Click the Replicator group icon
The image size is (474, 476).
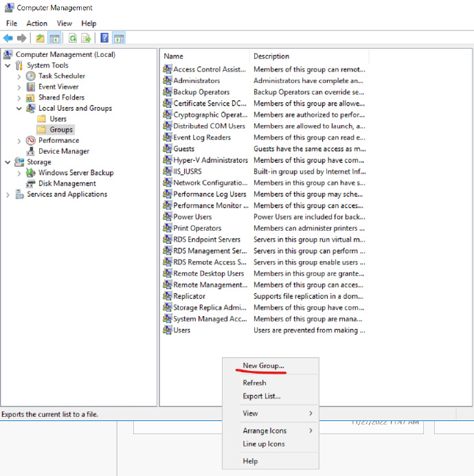pyautogui.click(x=168, y=296)
